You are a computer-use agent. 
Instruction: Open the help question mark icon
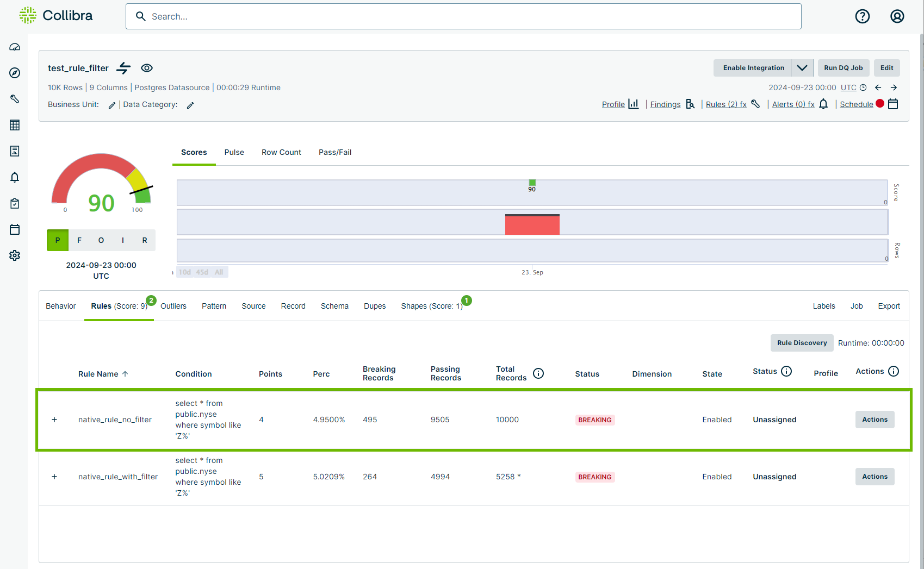coord(863,16)
